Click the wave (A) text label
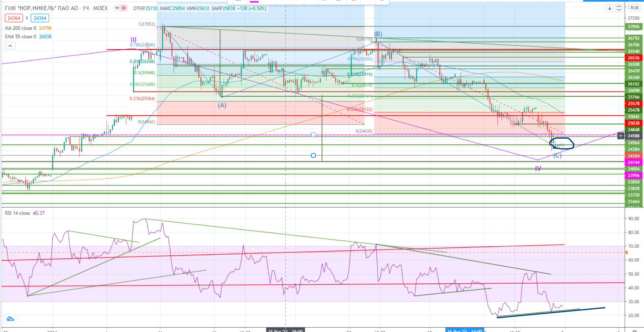The image size is (644, 332). pos(222,105)
